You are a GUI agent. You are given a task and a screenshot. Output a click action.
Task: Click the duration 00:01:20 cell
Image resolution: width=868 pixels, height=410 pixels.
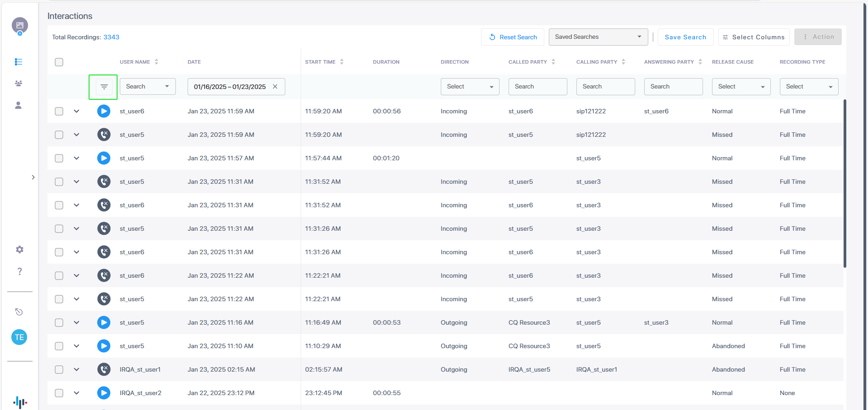[386, 158]
